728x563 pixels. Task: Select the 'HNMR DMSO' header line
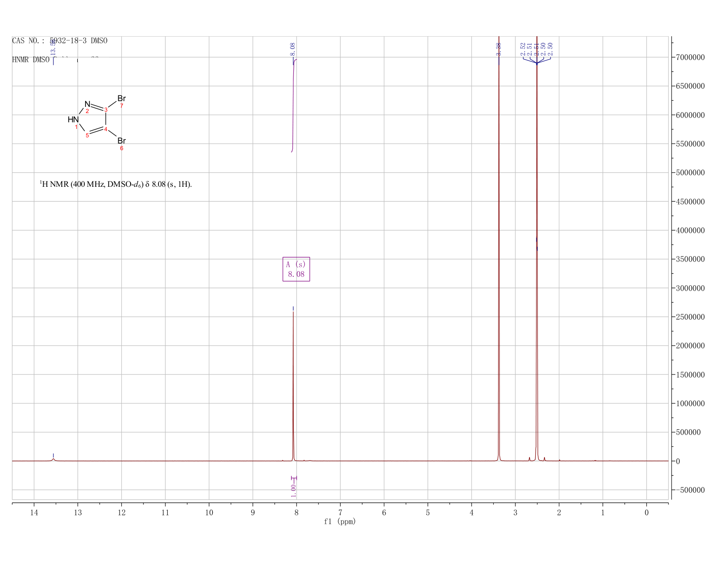tap(31, 60)
